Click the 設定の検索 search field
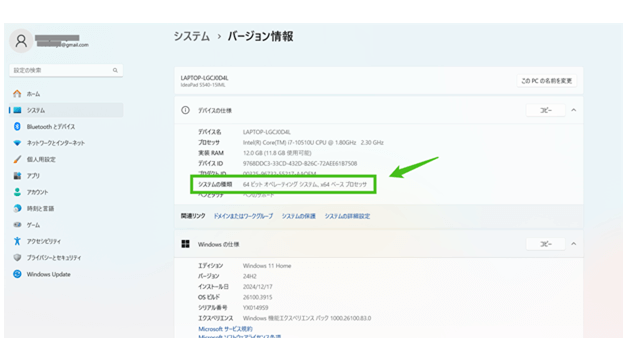Image resolution: width=640 pixels, height=360 pixels. pos(66,70)
